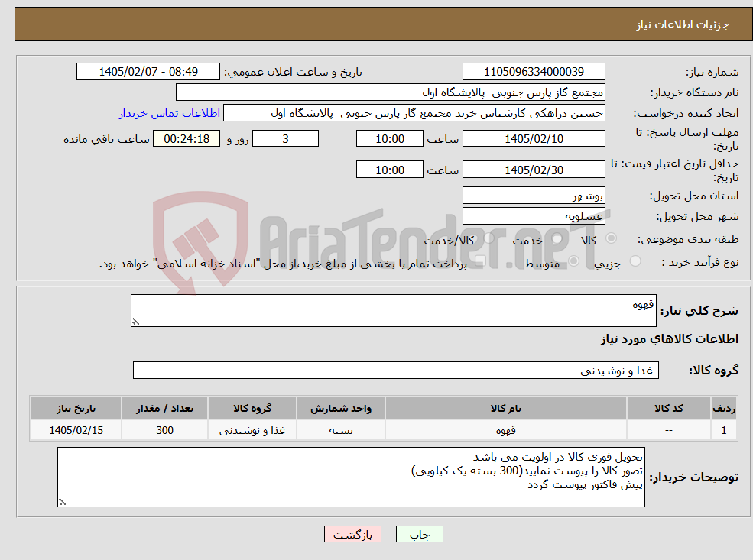Click the resize handle of description textarea

click(135, 322)
